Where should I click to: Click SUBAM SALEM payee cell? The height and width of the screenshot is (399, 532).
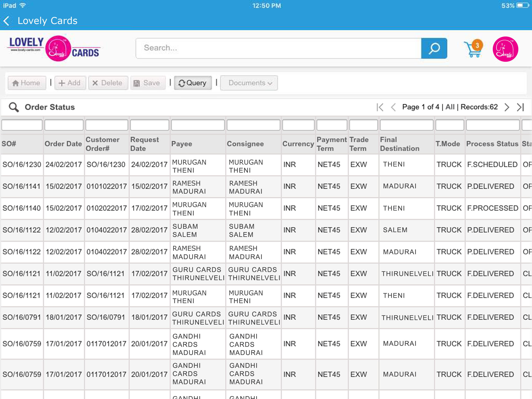198,230
